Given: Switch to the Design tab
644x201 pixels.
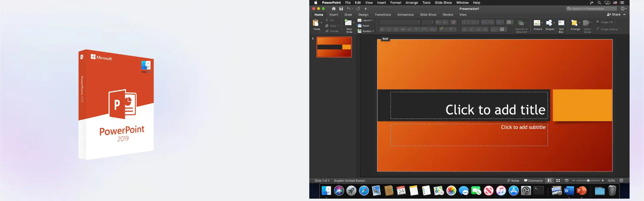Looking at the screenshot, I should (363, 15).
